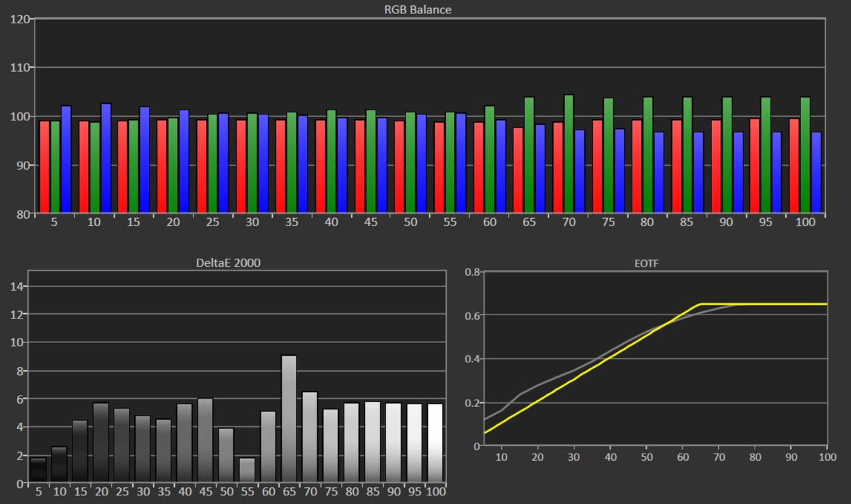
Task: Click the blue RGB bar at 85
Action: pos(699,173)
